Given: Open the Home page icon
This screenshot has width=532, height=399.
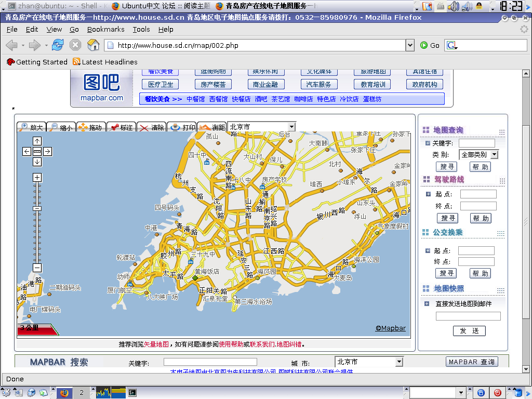Looking at the screenshot, I should (93, 45).
